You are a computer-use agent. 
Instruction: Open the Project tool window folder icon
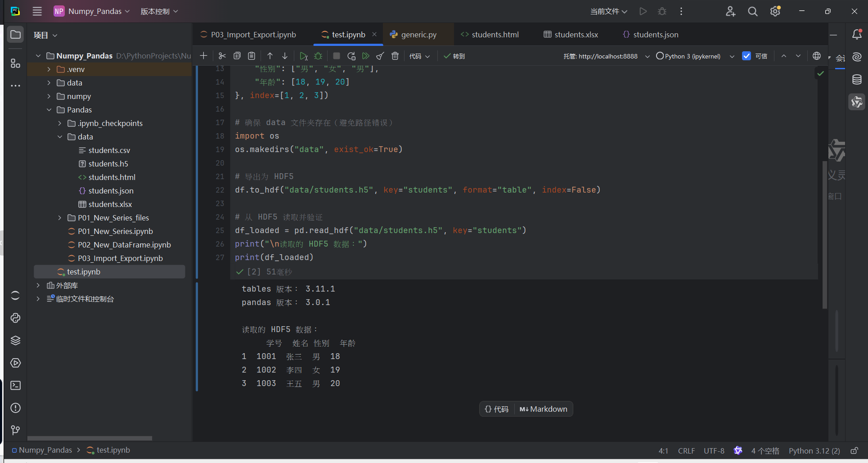pos(15,35)
